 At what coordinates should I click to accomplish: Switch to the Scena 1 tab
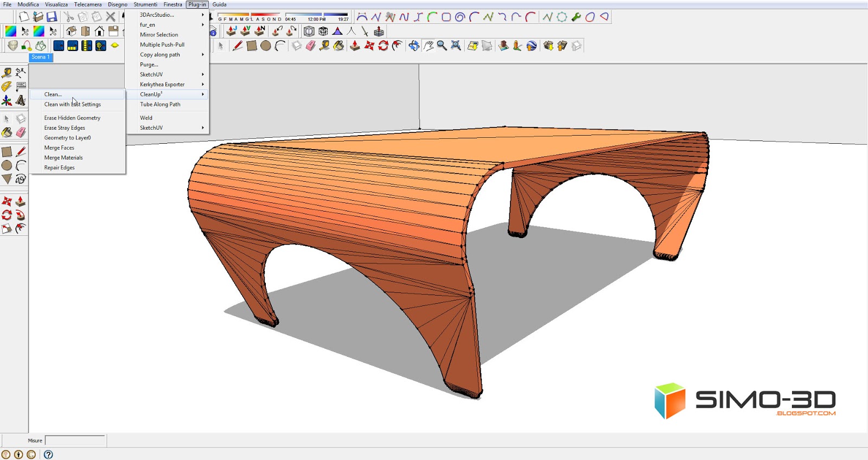(41, 57)
